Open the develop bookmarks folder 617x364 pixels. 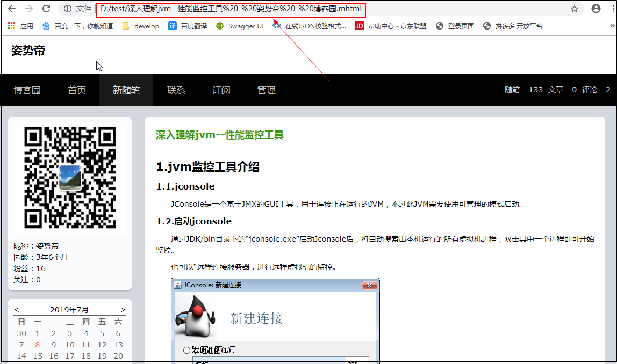click(140, 26)
